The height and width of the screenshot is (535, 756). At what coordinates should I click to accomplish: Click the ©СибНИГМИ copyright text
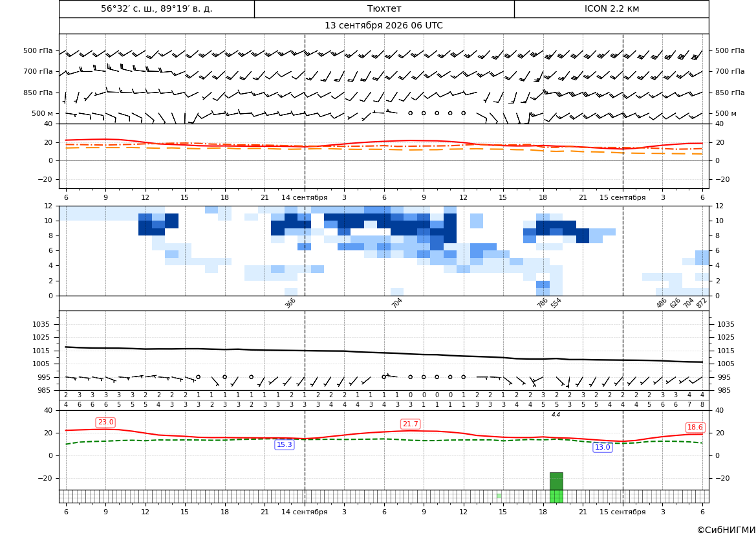pyautogui.click(x=726, y=530)
